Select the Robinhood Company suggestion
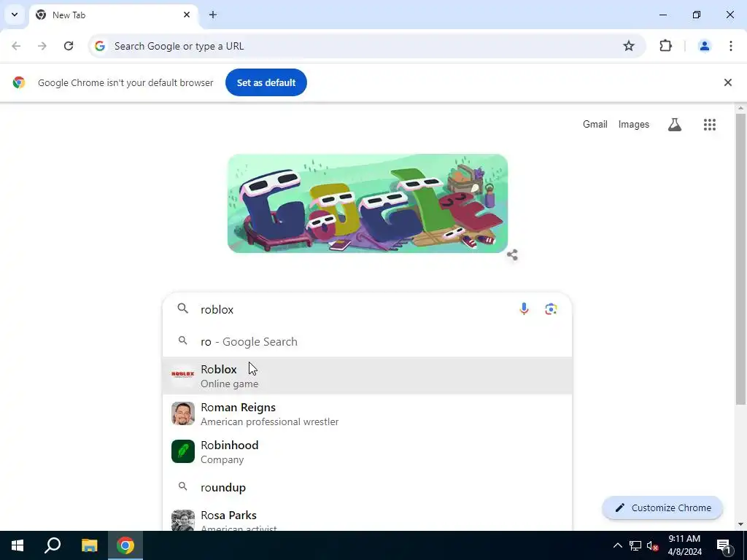747x560 pixels. 367,451
